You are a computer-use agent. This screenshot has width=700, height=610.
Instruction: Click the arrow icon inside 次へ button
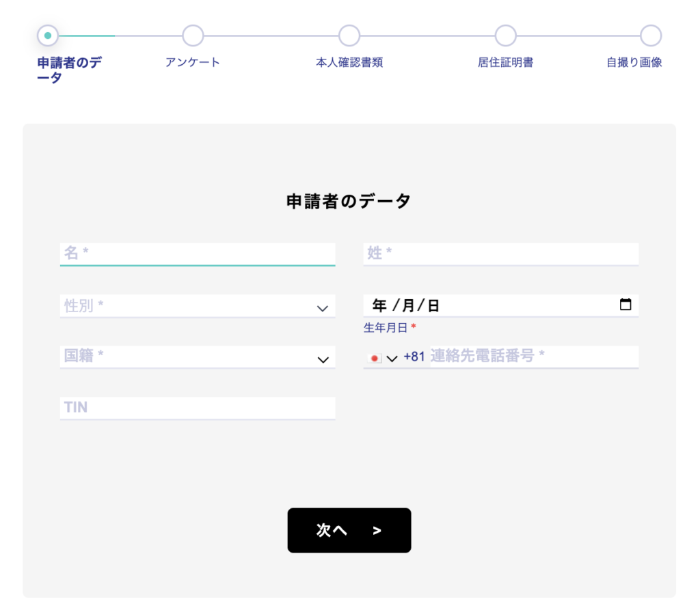[378, 530]
